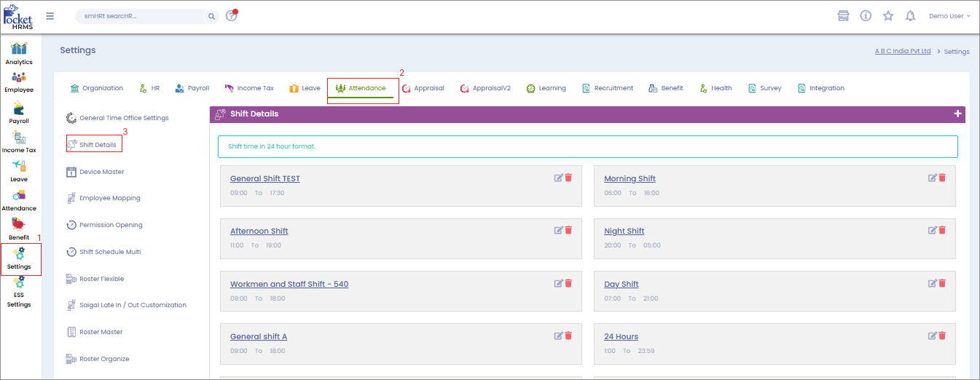This screenshot has width=980, height=380.
Task: Open the notifications bell icon
Action: [x=909, y=16]
